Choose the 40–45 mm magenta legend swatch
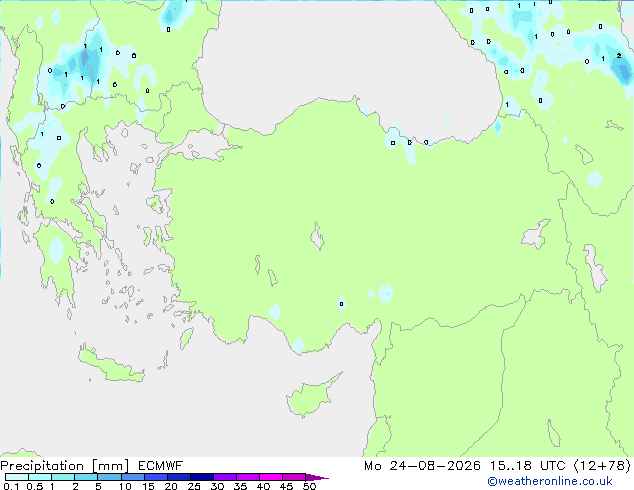This screenshot has height=490, width=634. pos(271,477)
